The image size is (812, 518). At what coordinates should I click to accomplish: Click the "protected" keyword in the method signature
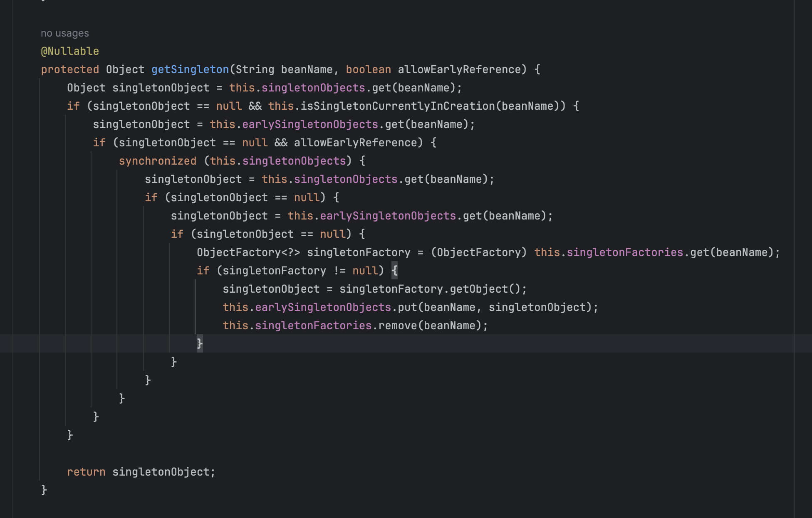click(70, 69)
